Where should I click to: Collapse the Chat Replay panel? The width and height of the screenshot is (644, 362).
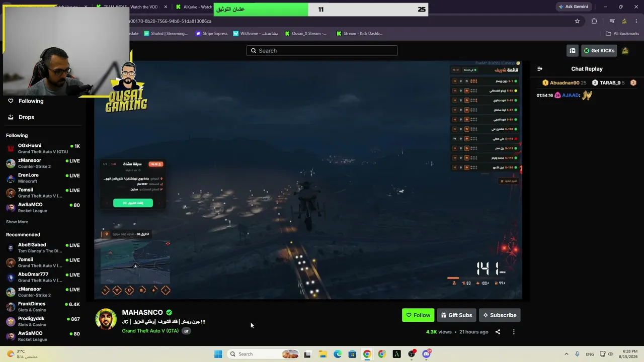(540, 69)
